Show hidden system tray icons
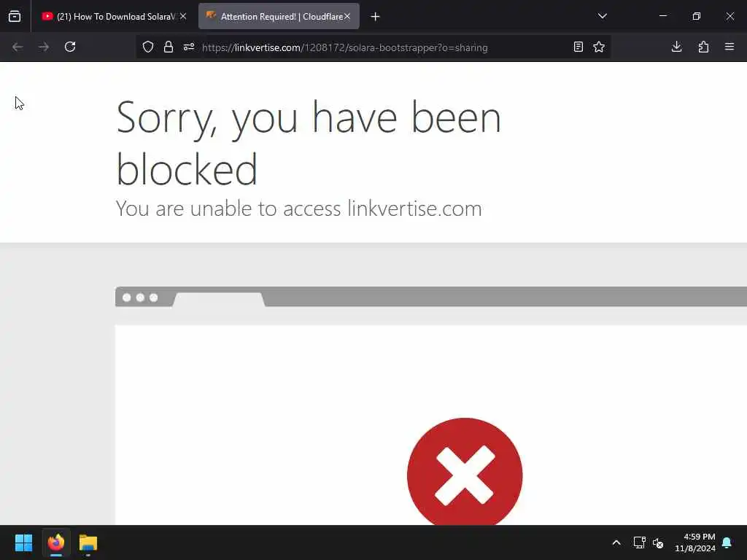Viewport: 747px width, 560px height. [x=616, y=542]
